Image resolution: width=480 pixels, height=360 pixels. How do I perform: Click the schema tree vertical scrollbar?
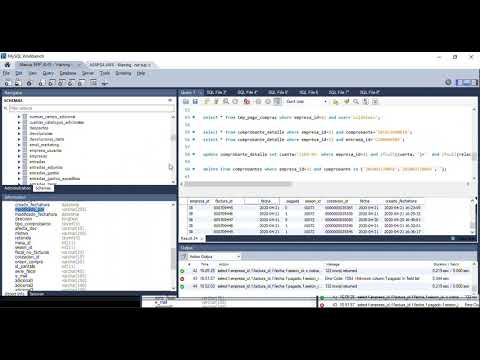(x=173, y=138)
